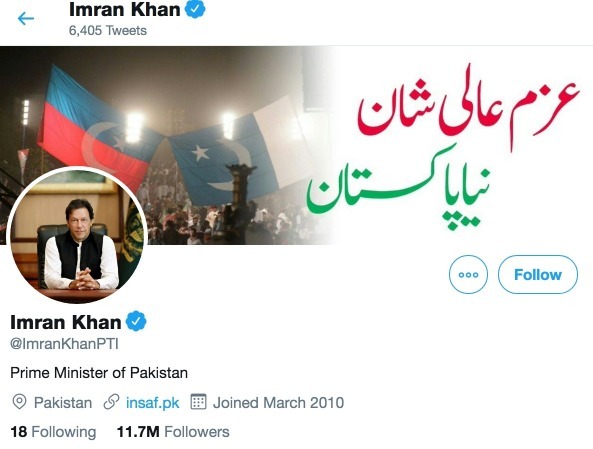Click the location pin icon
This screenshot has height=449, width=593.
[x=19, y=402]
